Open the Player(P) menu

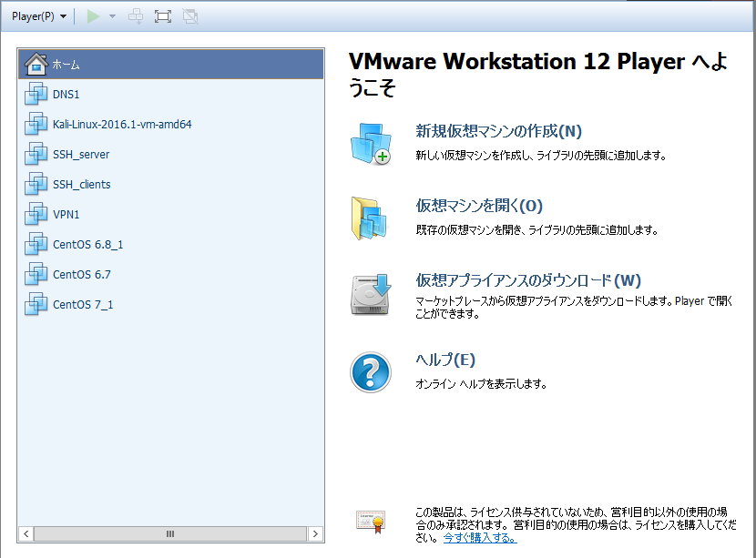(x=39, y=16)
